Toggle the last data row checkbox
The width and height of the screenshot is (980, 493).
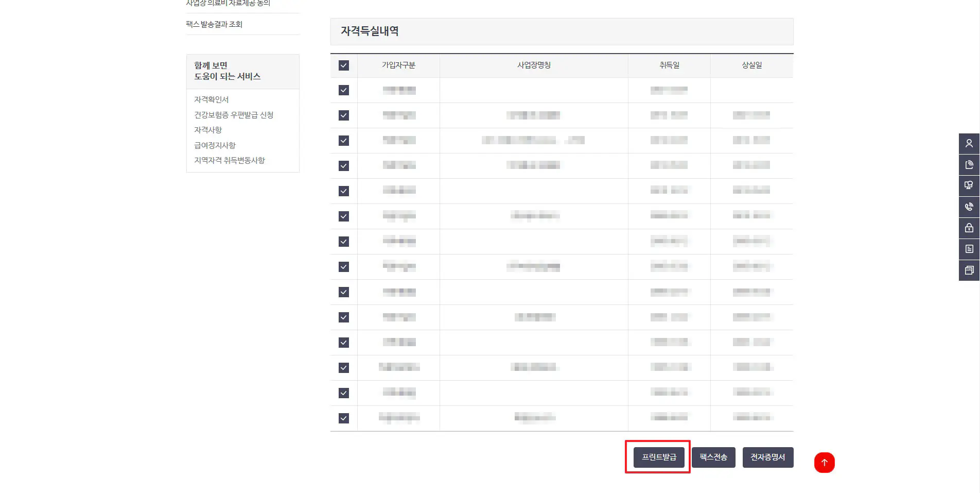tap(344, 418)
